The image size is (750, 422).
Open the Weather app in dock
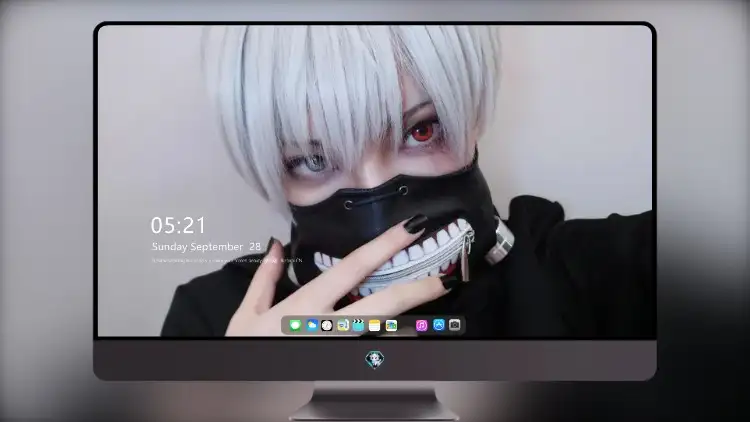tap(312, 325)
